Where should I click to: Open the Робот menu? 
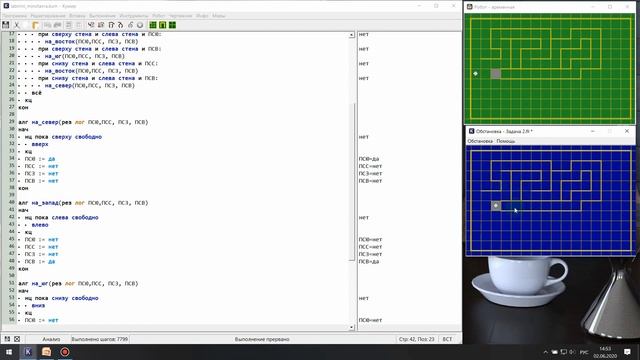(159, 16)
